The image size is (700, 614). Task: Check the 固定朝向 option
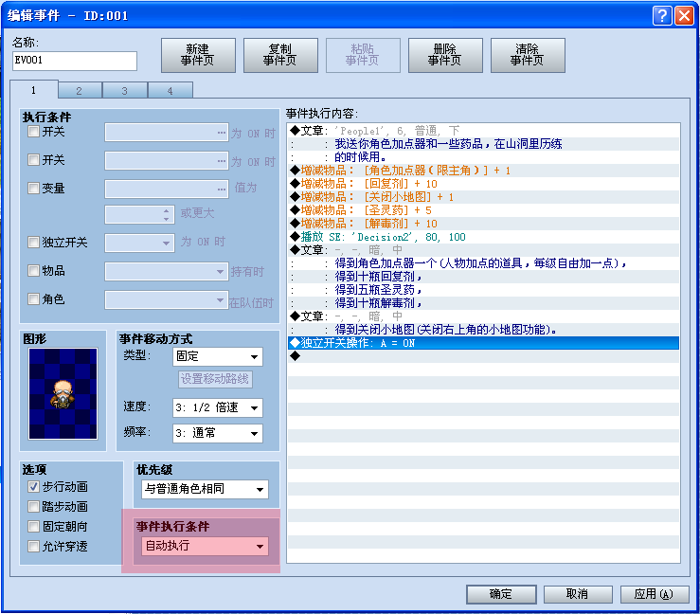pos(33,527)
